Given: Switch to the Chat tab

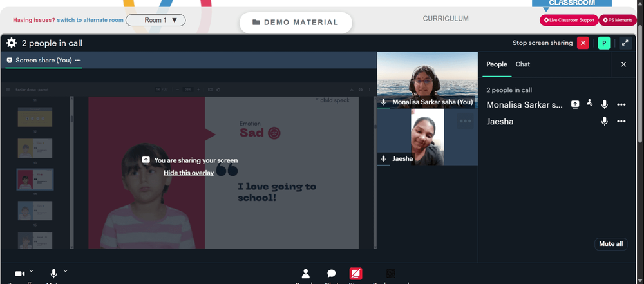Looking at the screenshot, I should click(522, 64).
